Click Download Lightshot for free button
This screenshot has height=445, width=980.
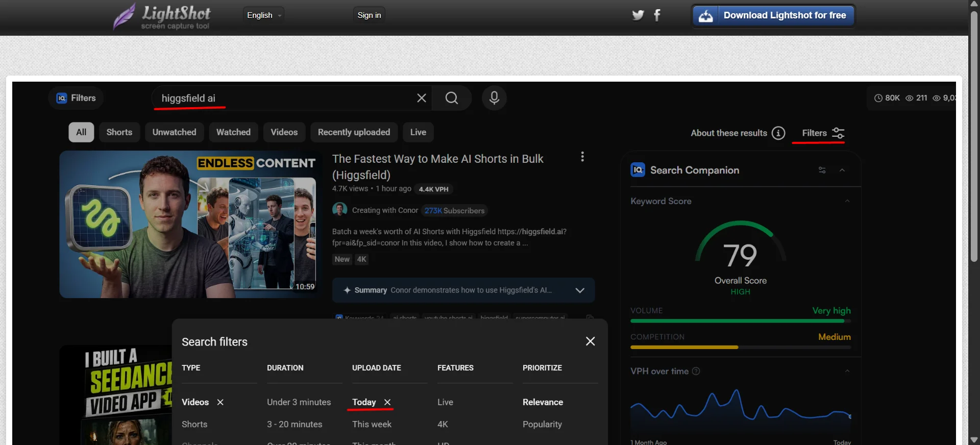pyautogui.click(x=773, y=15)
